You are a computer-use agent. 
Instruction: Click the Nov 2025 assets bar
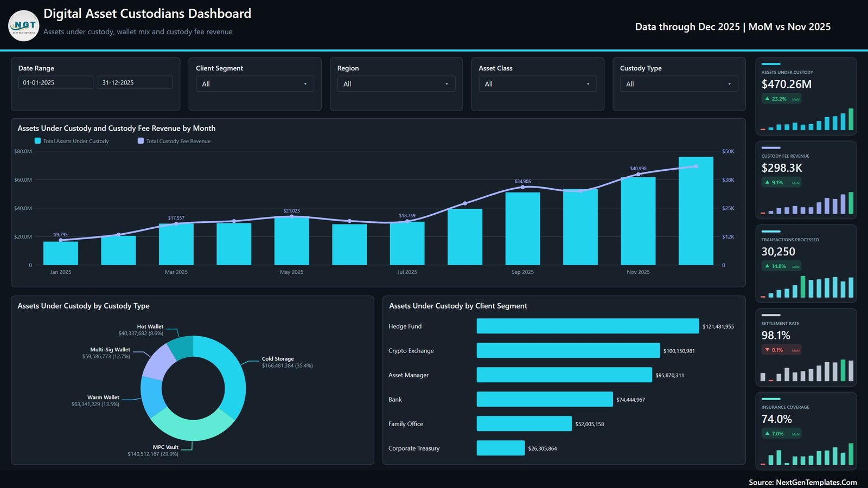coord(638,221)
